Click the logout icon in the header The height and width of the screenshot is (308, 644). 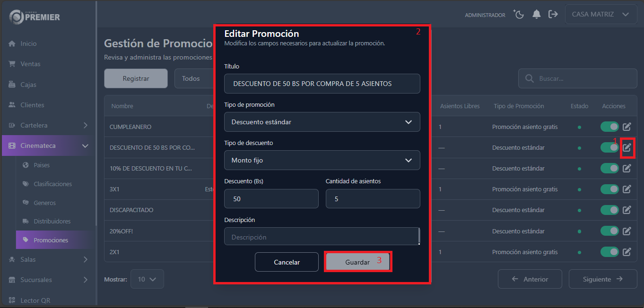click(x=553, y=14)
